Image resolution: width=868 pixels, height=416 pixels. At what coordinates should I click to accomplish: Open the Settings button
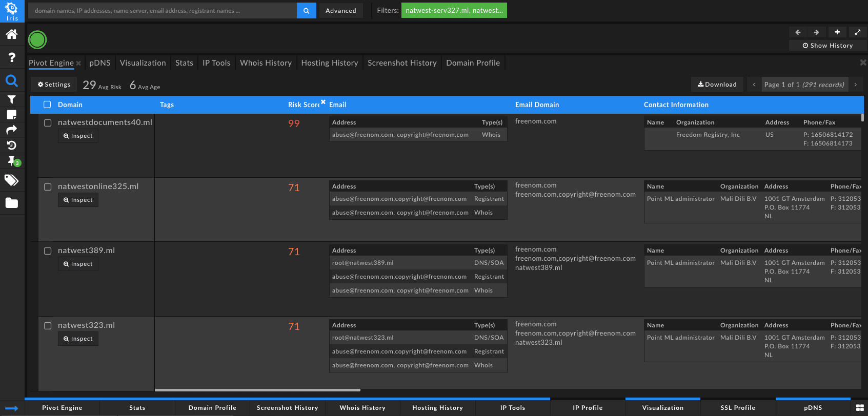[54, 85]
